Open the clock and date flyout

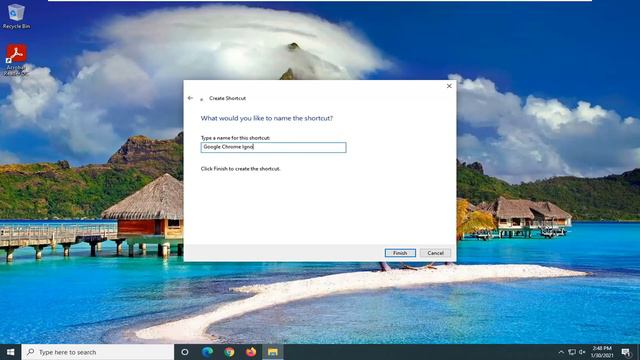pyautogui.click(x=602, y=352)
